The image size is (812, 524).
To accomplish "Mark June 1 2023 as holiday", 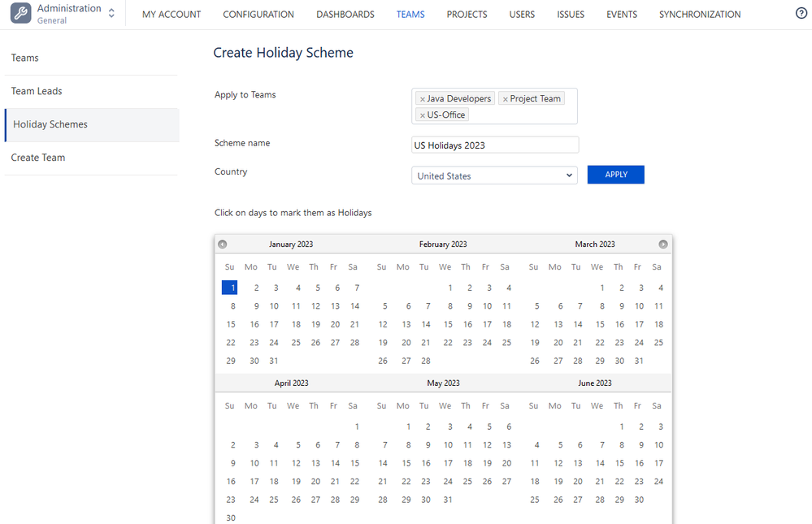I will coord(622,427).
